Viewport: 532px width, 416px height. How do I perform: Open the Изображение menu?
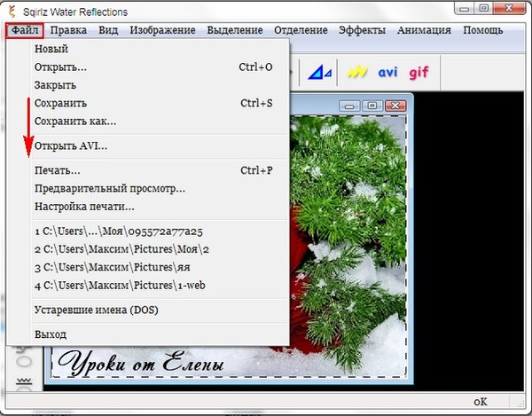pyautogui.click(x=162, y=30)
